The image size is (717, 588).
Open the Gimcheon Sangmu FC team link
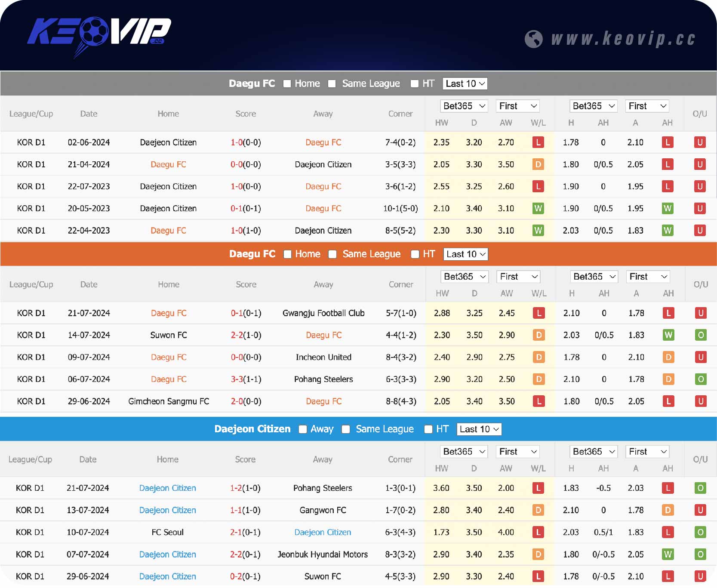[x=169, y=401]
